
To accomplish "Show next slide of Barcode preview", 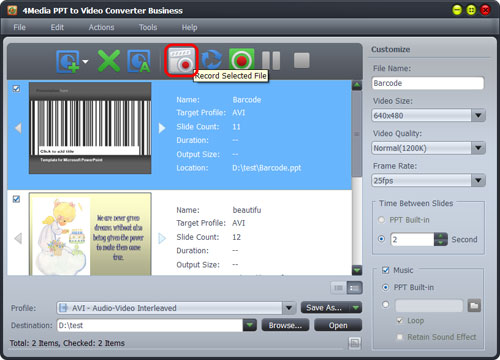I will coord(162,128).
